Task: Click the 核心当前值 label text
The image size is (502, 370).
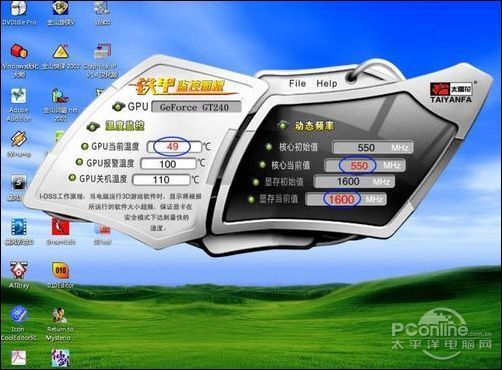Action: tap(291, 165)
